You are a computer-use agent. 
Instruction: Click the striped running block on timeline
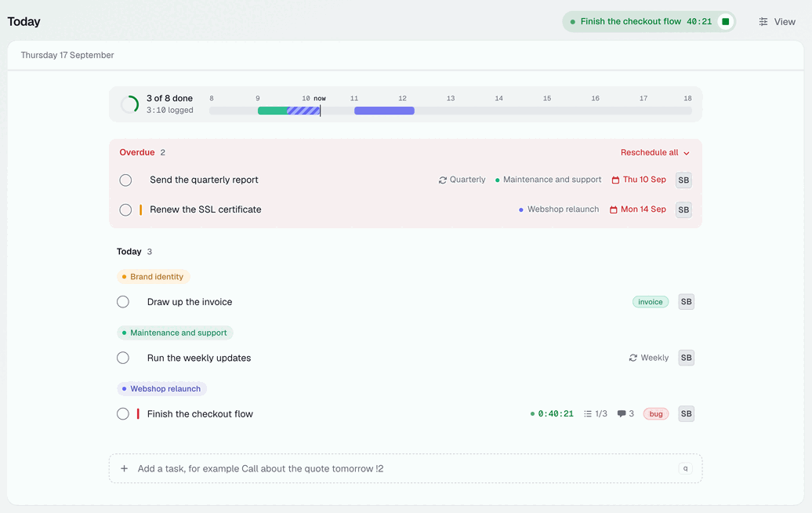(x=303, y=111)
